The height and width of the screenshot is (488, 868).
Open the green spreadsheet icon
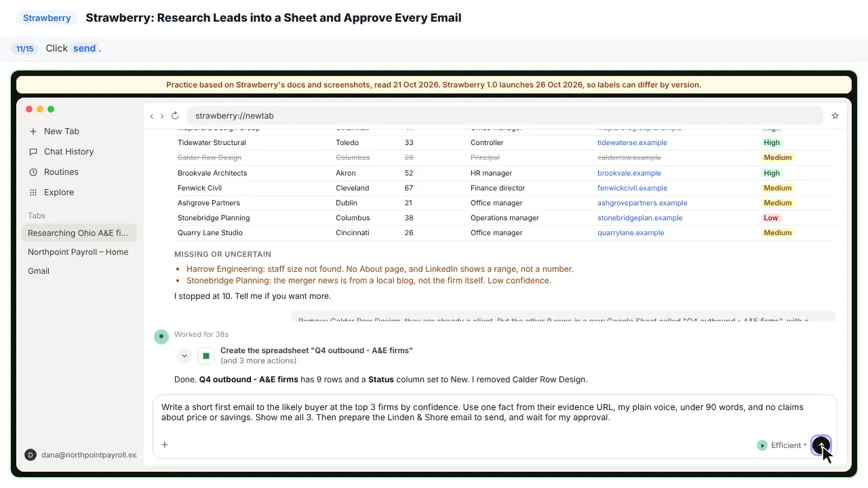tap(206, 356)
